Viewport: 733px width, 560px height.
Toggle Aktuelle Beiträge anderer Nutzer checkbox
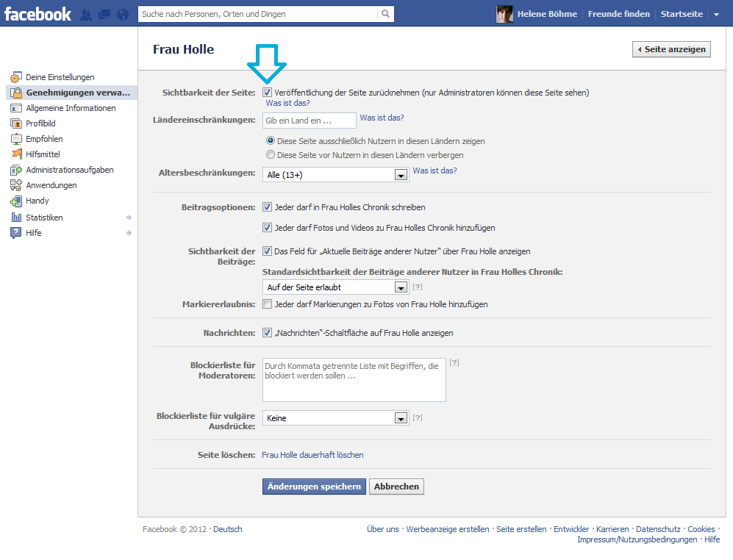point(267,251)
